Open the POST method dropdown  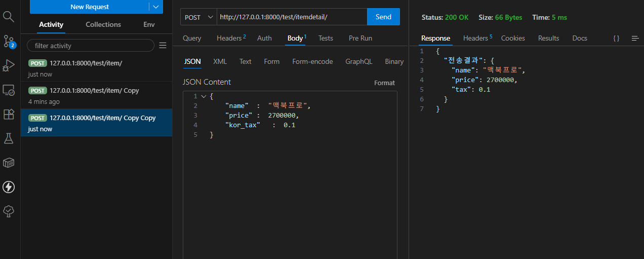coord(198,17)
